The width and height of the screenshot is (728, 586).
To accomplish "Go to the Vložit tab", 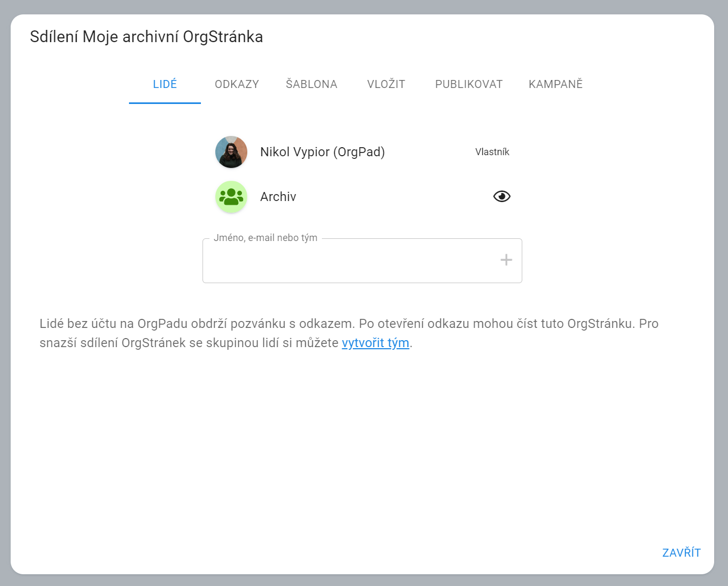I will (x=386, y=84).
